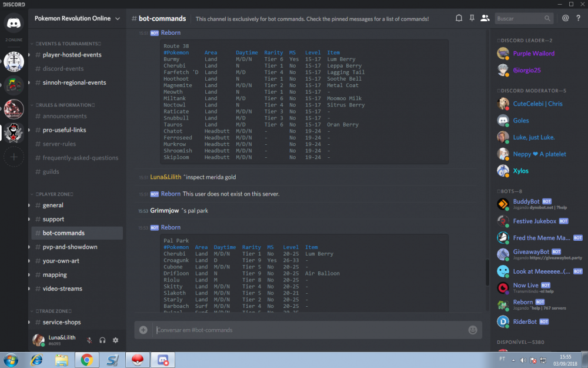The width and height of the screenshot is (588, 368).
Task: Open notification settings bell icon
Action: click(x=459, y=18)
